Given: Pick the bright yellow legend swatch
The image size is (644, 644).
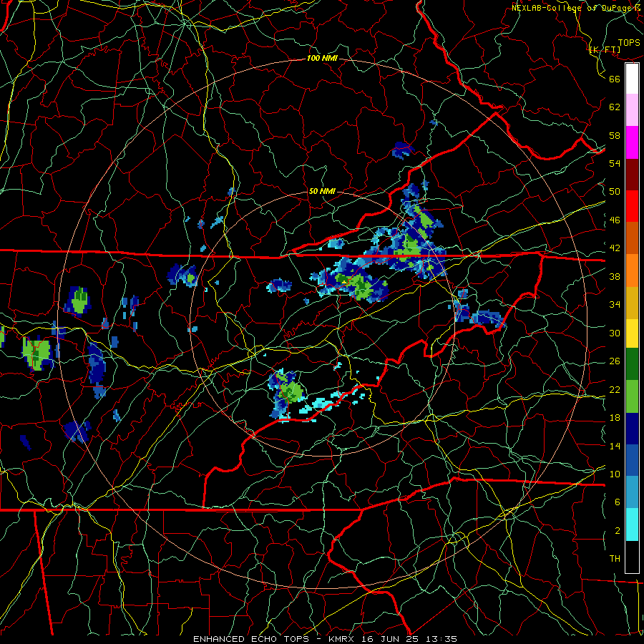Looking at the screenshot, I should 632,333.
